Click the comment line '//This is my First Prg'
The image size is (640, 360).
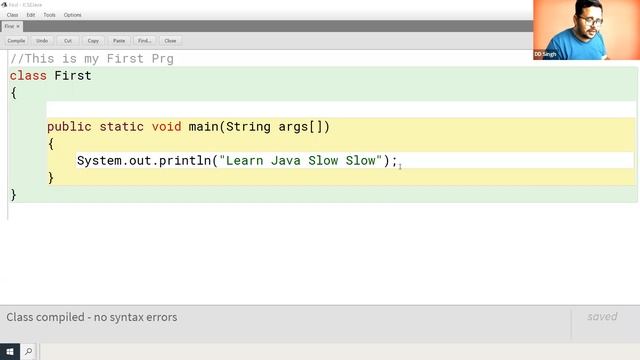[92, 59]
